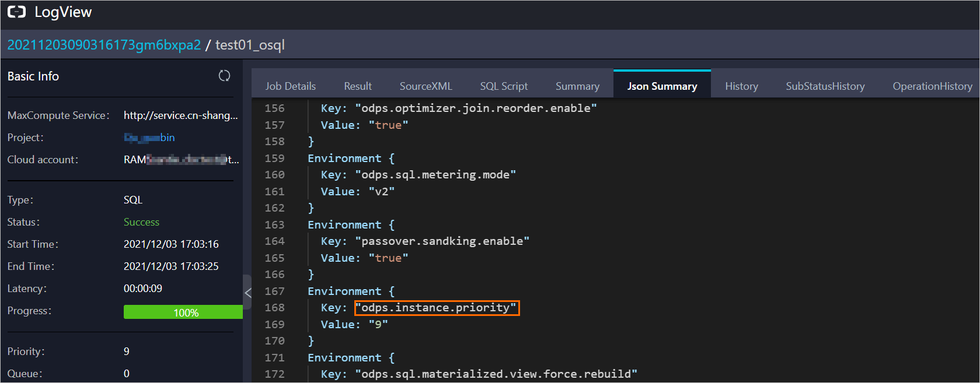This screenshot has width=980, height=383.
Task: Open the Project name link
Action: [149, 138]
